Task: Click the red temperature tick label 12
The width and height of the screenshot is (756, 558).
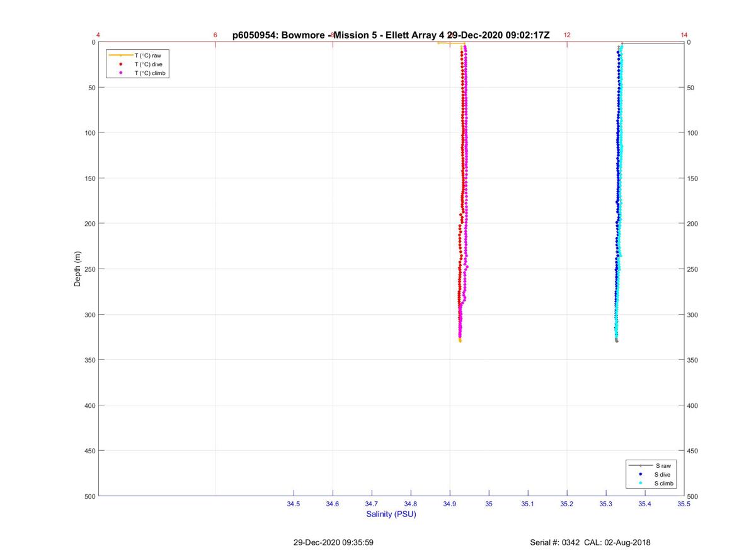Action: pos(567,35)
